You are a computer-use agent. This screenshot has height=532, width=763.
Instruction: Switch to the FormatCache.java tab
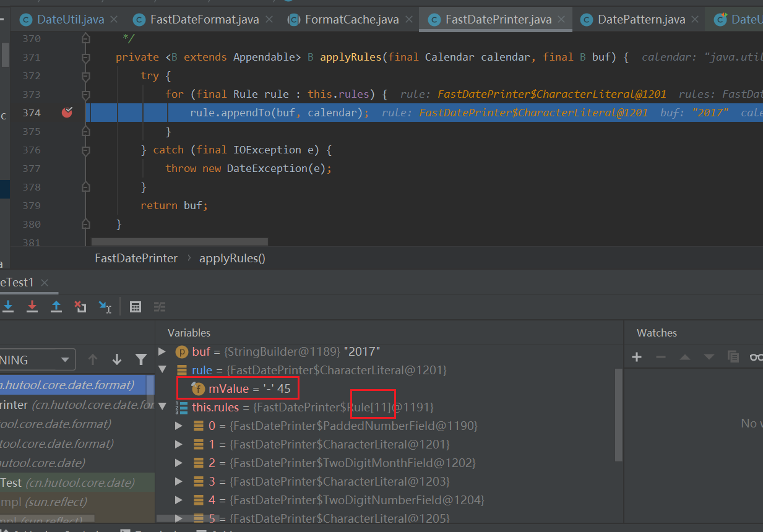pos(351,20)
